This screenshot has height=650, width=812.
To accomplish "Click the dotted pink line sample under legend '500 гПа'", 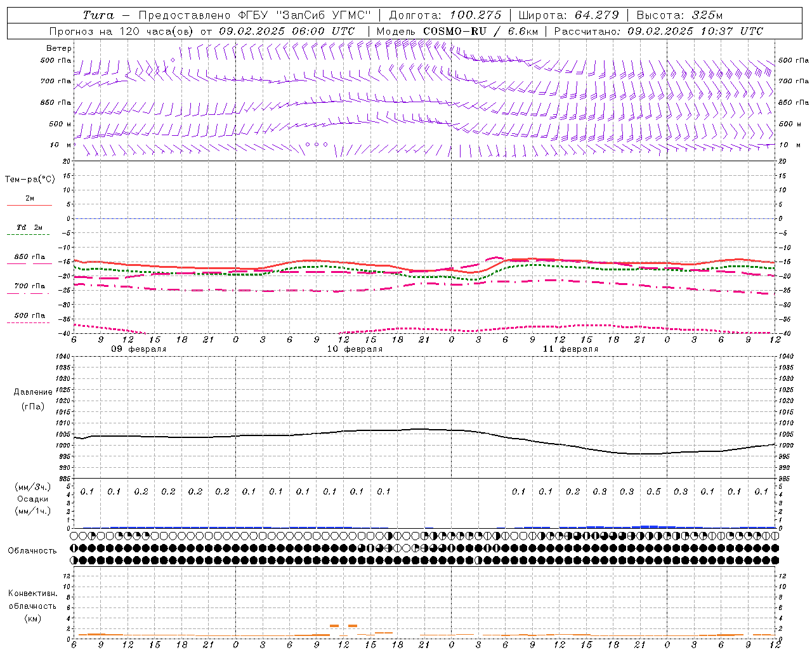I will coord(29,322).
